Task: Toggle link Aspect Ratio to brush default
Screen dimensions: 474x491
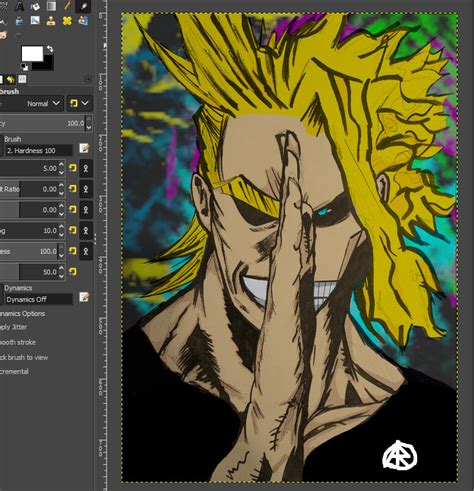Action: pyautogui.click(x=86, y=189)
